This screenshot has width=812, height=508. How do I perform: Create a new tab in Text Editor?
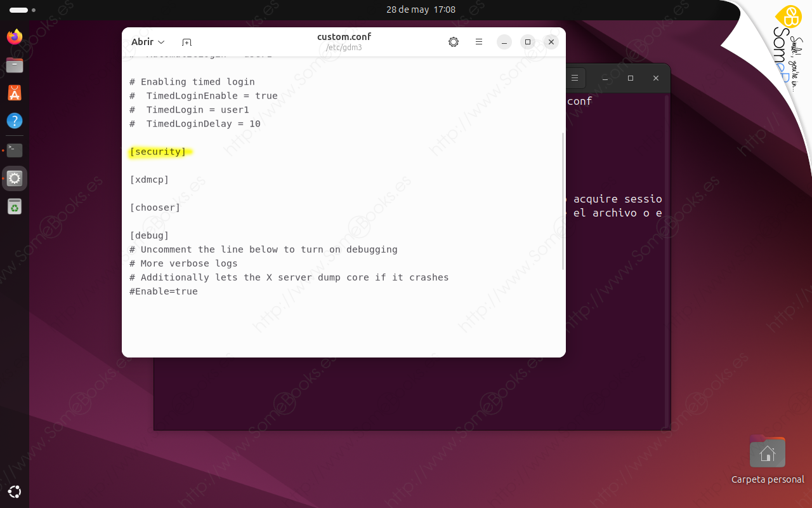click(x=187, y=41)
